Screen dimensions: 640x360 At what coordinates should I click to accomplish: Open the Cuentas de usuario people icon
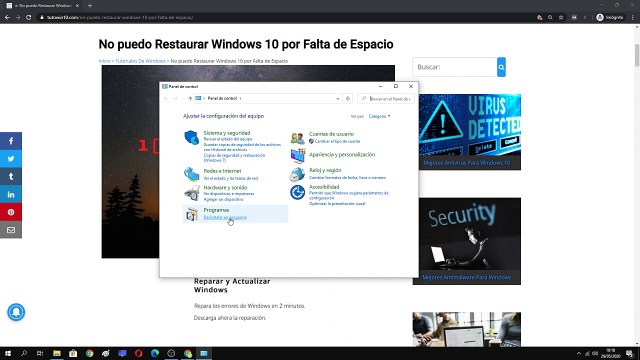click(x=298, y=138)
